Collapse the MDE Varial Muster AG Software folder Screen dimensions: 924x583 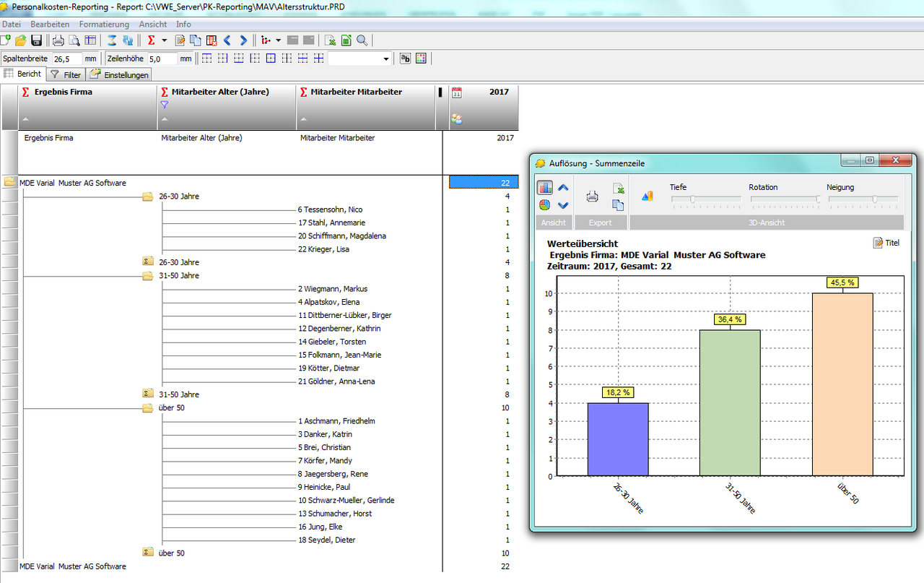pos(9,183)
